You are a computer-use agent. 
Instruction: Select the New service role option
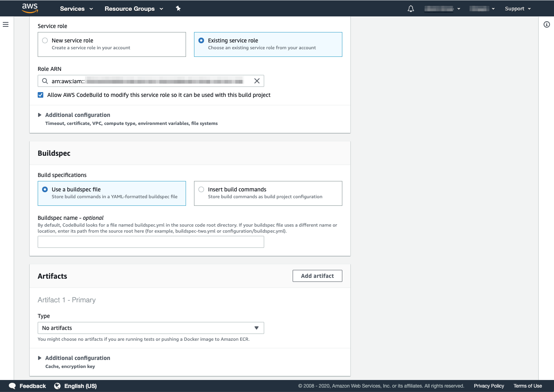click(45, 40)
